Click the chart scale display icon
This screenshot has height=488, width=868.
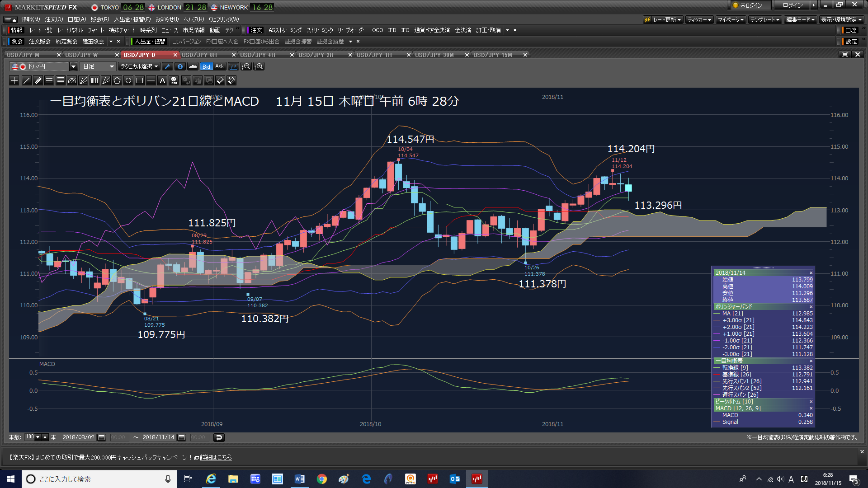(233, 66)
